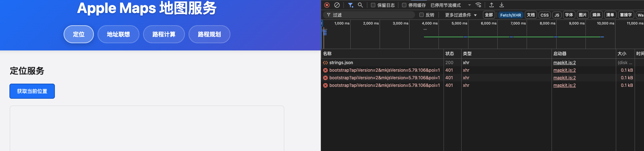644x151 pixels.
Task: Enable 停用缓存 checkbox
Action: point(404,5)
